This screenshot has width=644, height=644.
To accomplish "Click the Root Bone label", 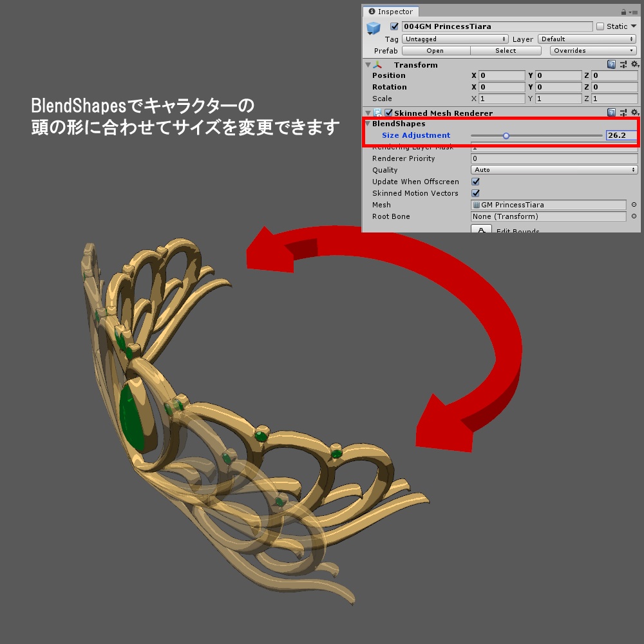I will pyautogui.click(x=391, y=216).
